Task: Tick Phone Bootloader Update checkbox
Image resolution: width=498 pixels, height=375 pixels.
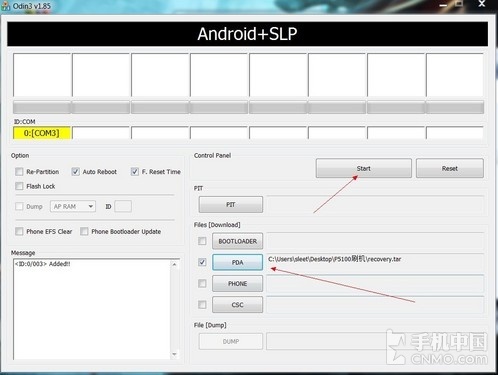Action: coord(84,231)
